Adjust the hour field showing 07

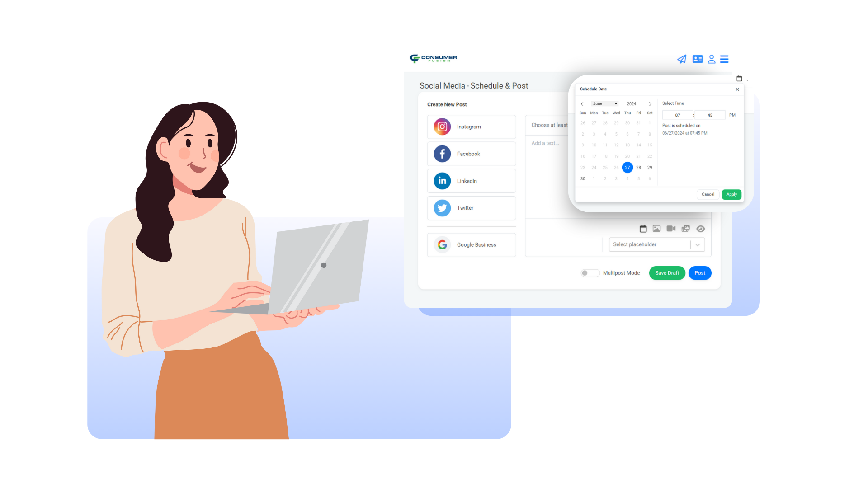click(x=678, y=115)
